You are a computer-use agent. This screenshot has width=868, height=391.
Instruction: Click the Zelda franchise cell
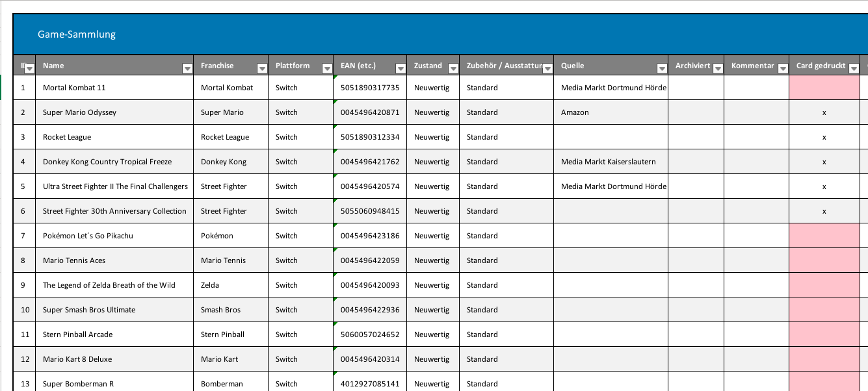coord(231,285)
